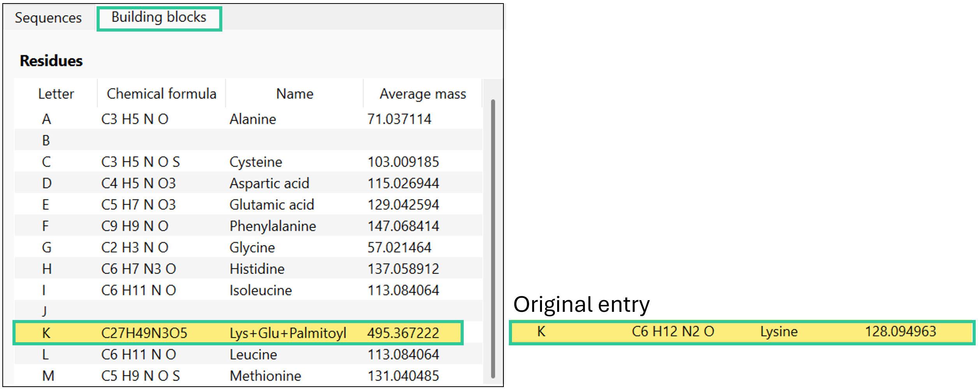Select the empty residue row lettered B
980x389 pixels.
click(x=248, y=140)
